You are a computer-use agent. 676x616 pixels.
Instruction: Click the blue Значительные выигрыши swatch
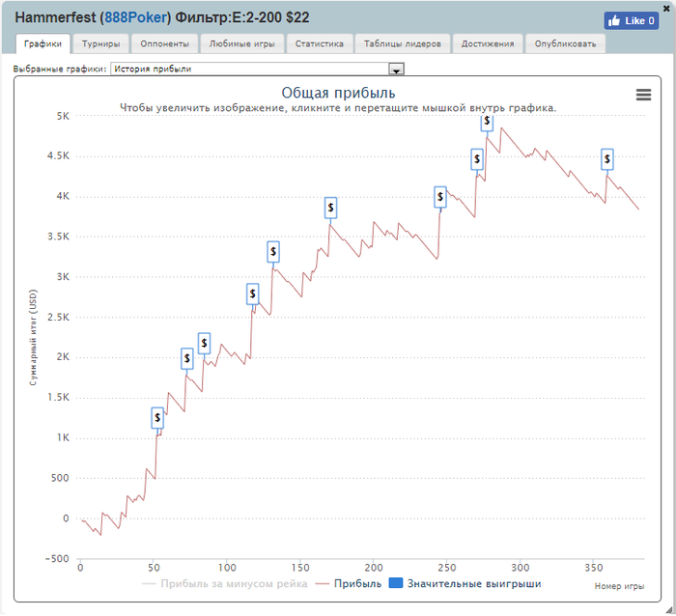point(395,583)
